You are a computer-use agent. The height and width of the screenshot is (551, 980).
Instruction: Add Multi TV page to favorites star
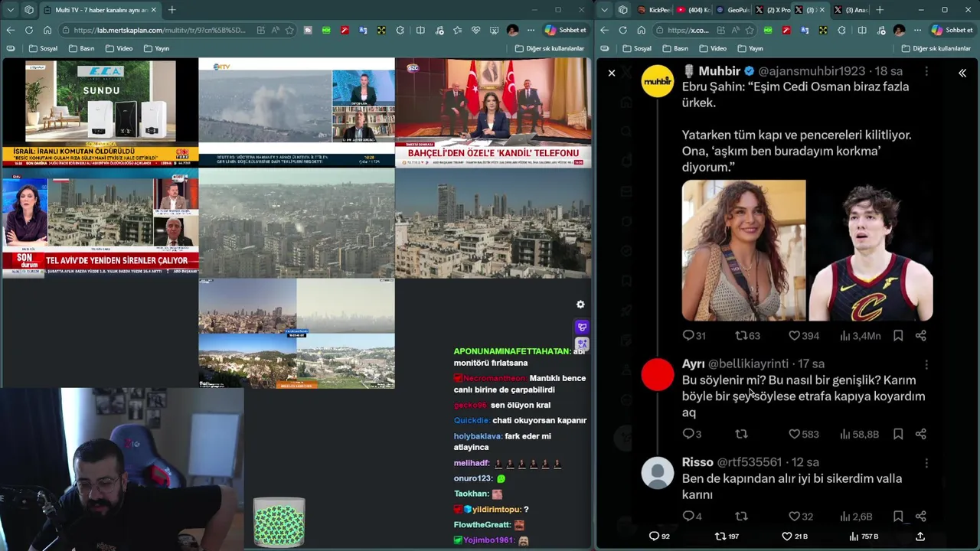point(289,30)
